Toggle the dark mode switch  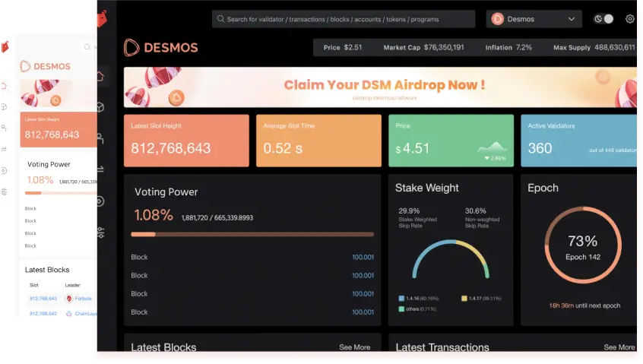tap(603, 19)
